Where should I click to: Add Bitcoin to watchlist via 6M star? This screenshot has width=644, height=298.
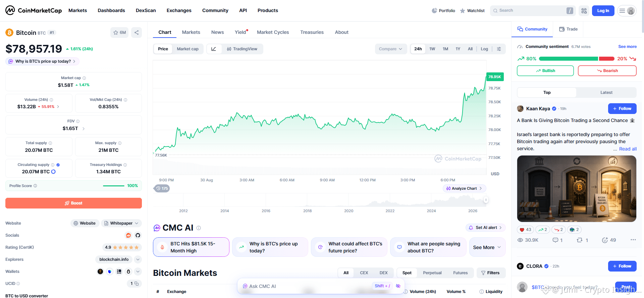click(x=119, y=33)
